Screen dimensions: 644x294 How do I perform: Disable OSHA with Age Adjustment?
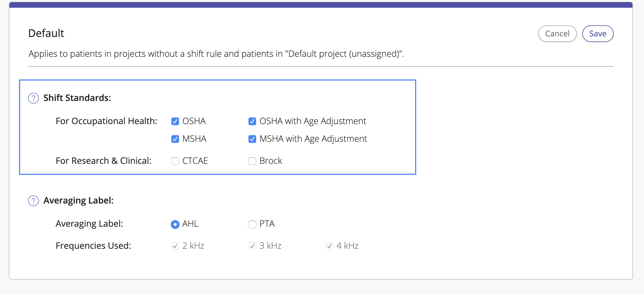point(252,121)
